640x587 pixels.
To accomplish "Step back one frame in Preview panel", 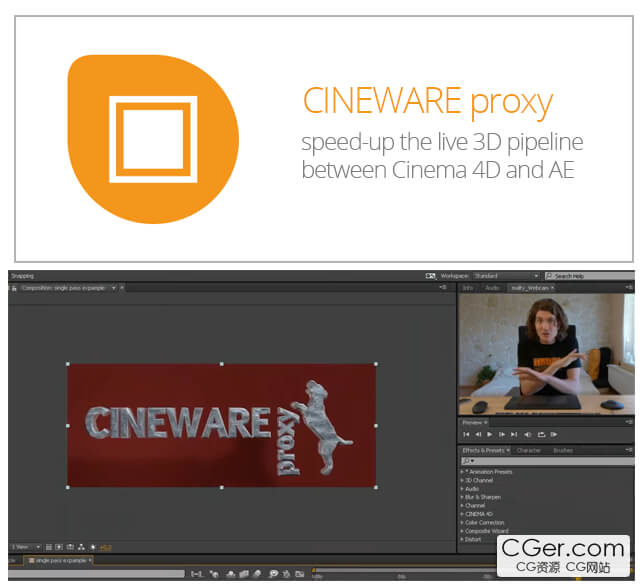I will point(478,434).
